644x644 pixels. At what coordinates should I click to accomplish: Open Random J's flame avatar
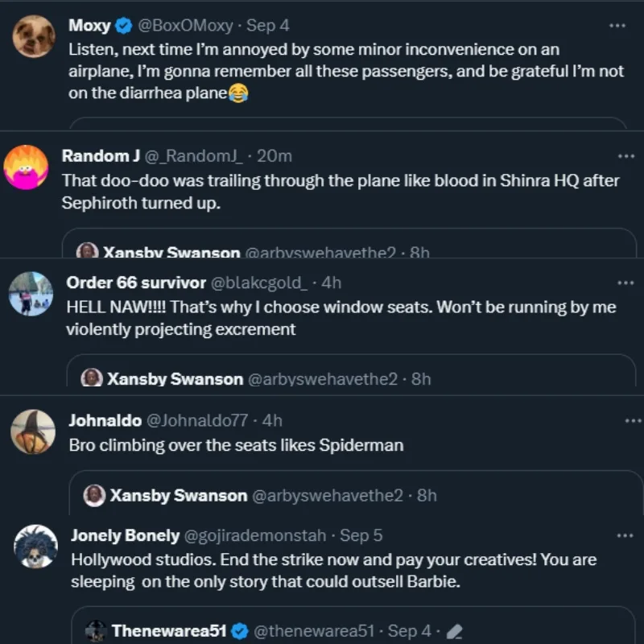point(26,167)
